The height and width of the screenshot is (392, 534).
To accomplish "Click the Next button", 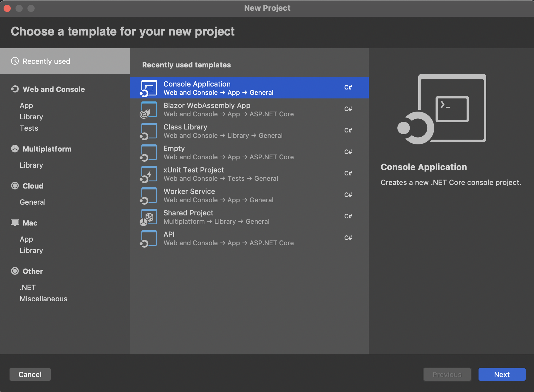I will (x=502, y=374).
